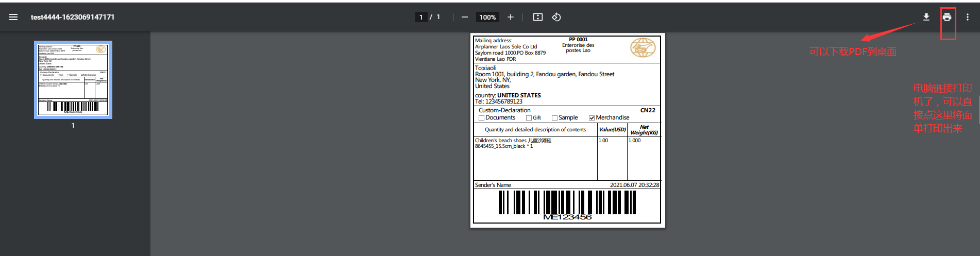Screen dimensions: 980x256
Task: Select the 100% zoom level field
Action: [487, 17]
